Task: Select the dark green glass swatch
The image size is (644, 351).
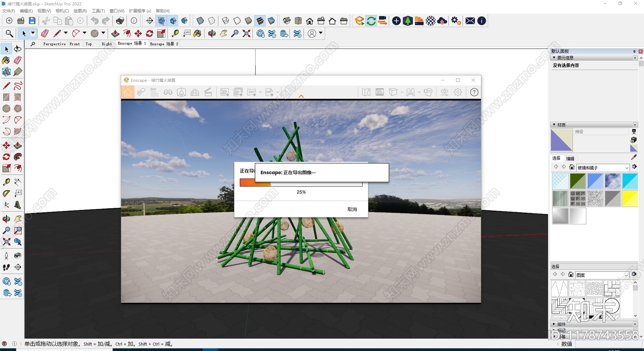Action: 578,181
